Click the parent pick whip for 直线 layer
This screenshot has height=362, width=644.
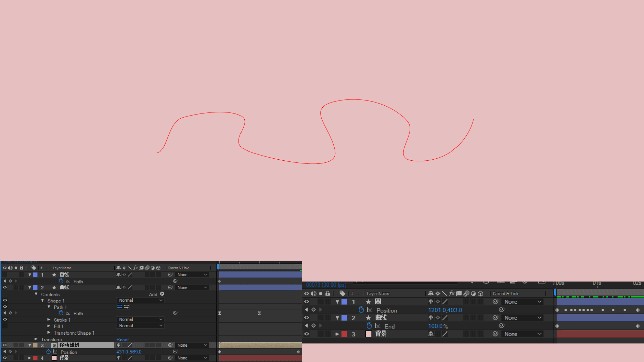click(170, 275)
